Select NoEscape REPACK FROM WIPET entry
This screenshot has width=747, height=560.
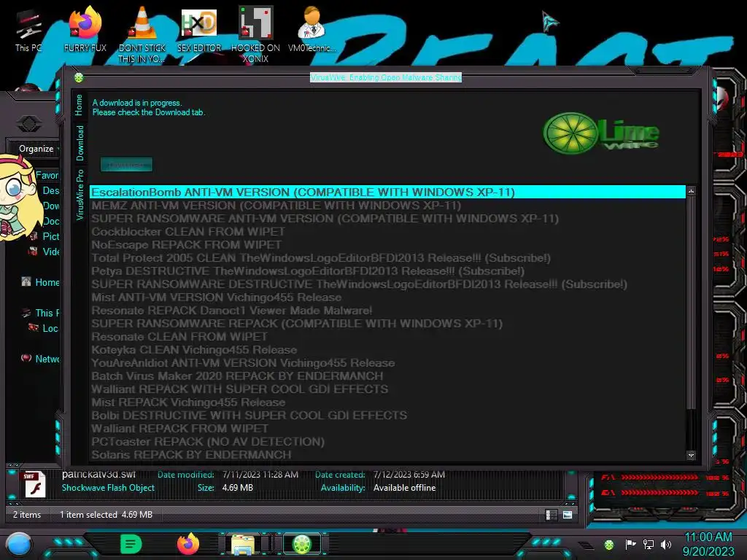point(387,245)
